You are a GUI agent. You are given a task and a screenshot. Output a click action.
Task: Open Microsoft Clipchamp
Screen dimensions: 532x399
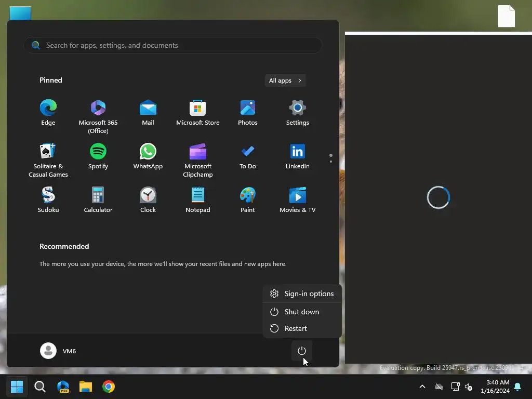(x=198, y=160)
